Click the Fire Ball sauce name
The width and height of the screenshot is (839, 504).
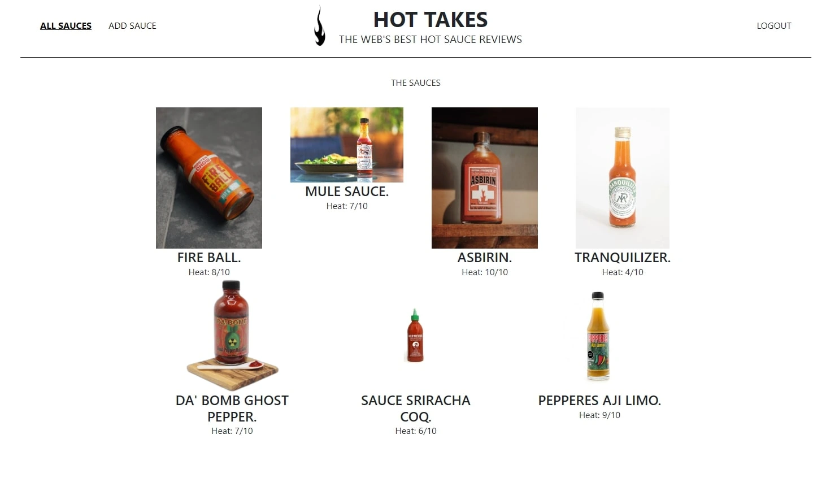[x=209, y=258]
